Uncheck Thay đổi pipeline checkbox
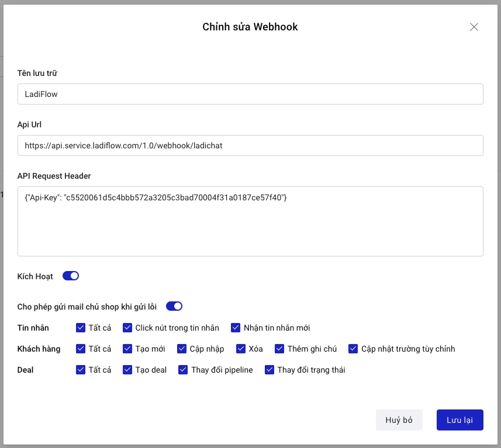501x448 pixels. (183, 370)
